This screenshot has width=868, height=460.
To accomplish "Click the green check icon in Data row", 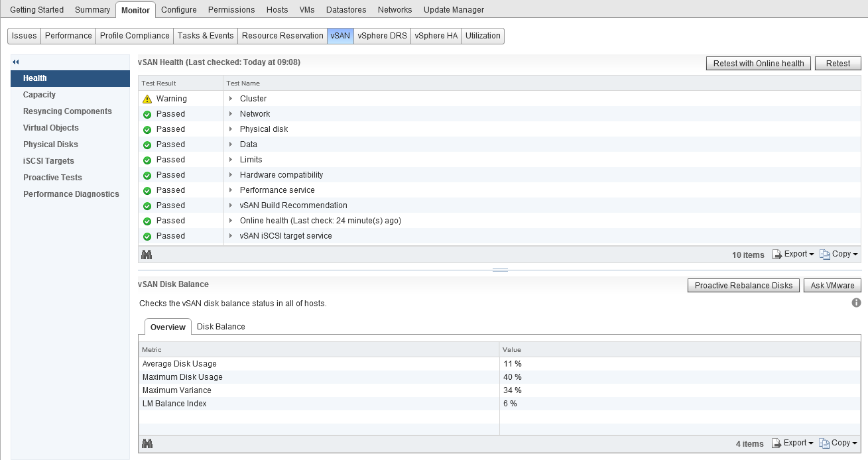I will [147, 144].
